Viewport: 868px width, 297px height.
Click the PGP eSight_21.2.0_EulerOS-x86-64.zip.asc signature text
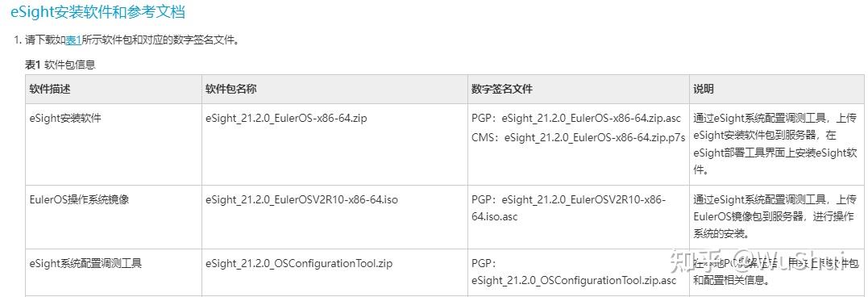coord(576,118)
